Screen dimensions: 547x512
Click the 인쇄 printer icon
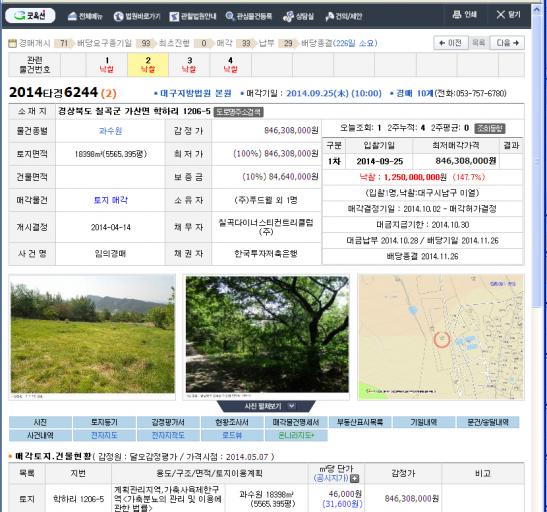457,14
